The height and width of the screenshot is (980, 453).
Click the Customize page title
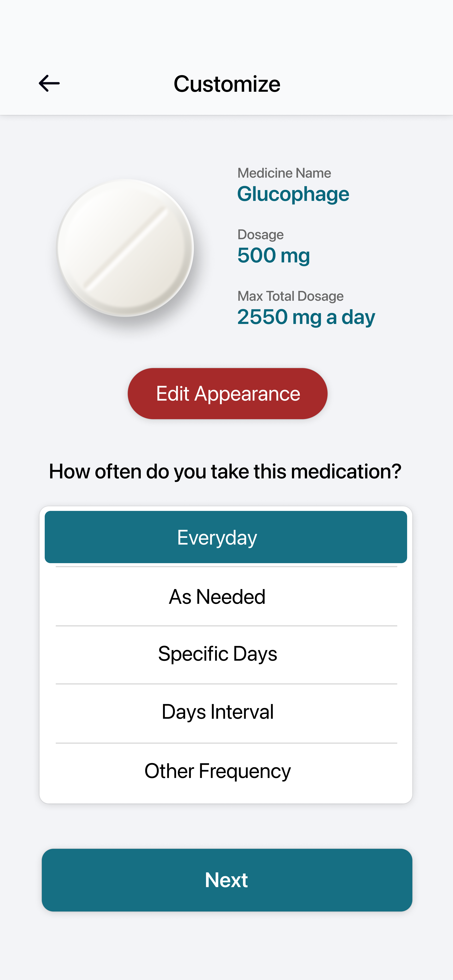click(227, 84)
